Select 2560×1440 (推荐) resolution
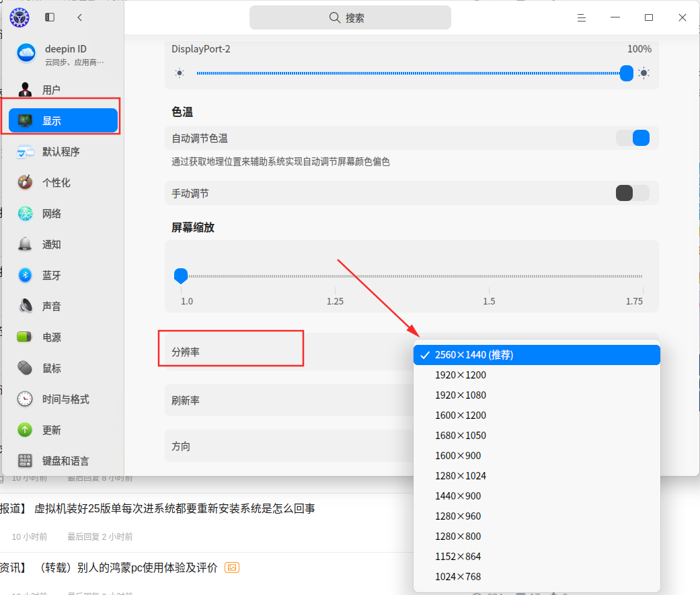The width and height of the screenshot is (700, 595). click(537, 355)
